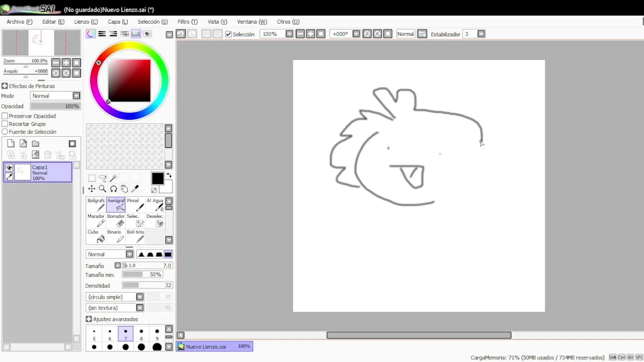Toggle the color swatches panel
The width and height of the screenshot is (644, 362).
click(136, 34)
